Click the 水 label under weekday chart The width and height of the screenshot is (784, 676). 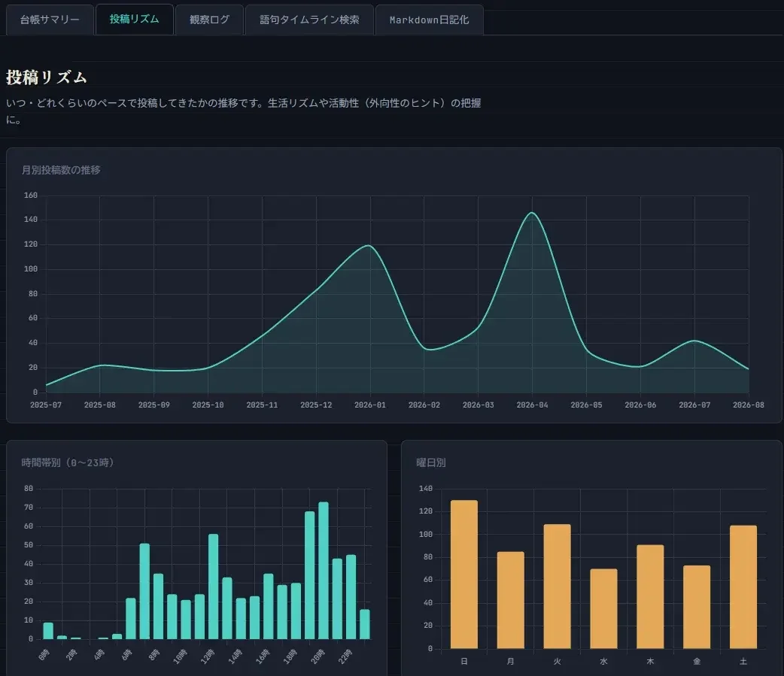(603, 661)
